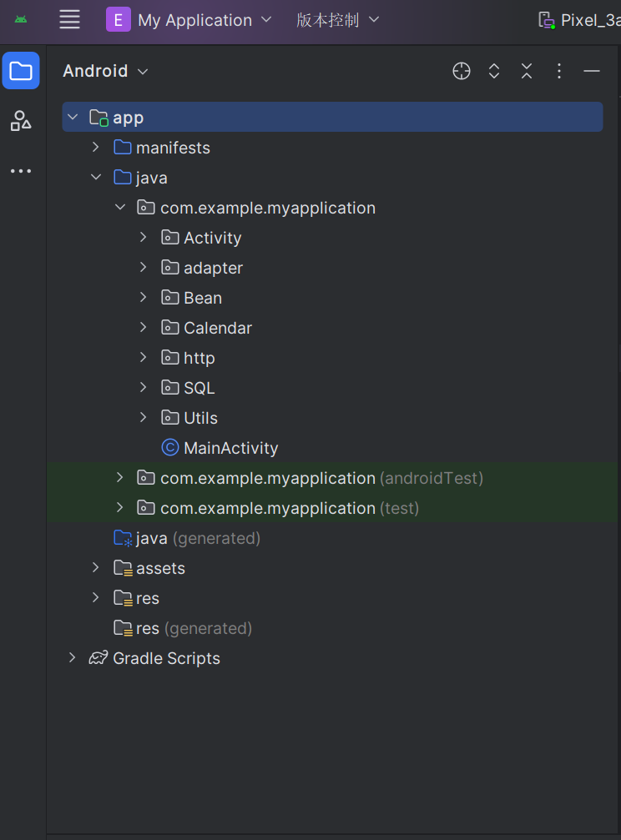Open the Resource Manager tool window

pos(21,121)
